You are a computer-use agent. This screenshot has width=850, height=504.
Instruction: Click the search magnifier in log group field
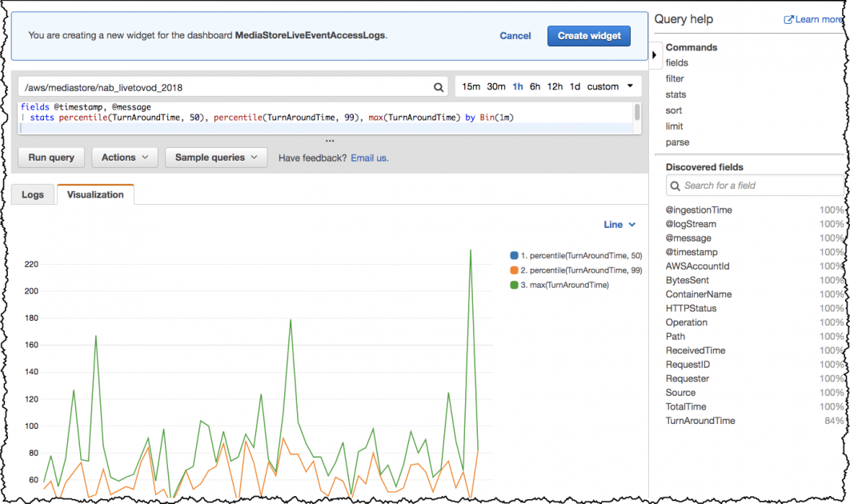click(439, 87)
